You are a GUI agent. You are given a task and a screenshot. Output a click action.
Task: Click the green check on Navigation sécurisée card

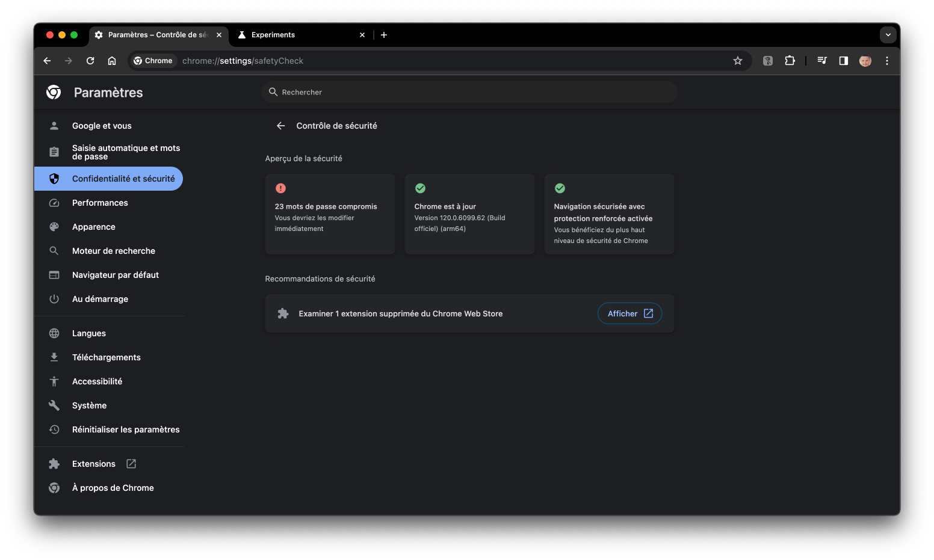tap(560, 188)
